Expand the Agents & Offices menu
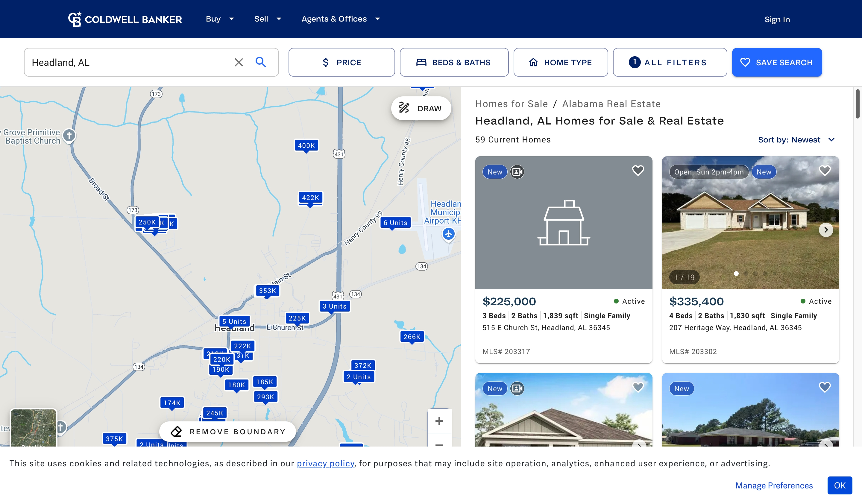862x504 pixels. (341, 19)
